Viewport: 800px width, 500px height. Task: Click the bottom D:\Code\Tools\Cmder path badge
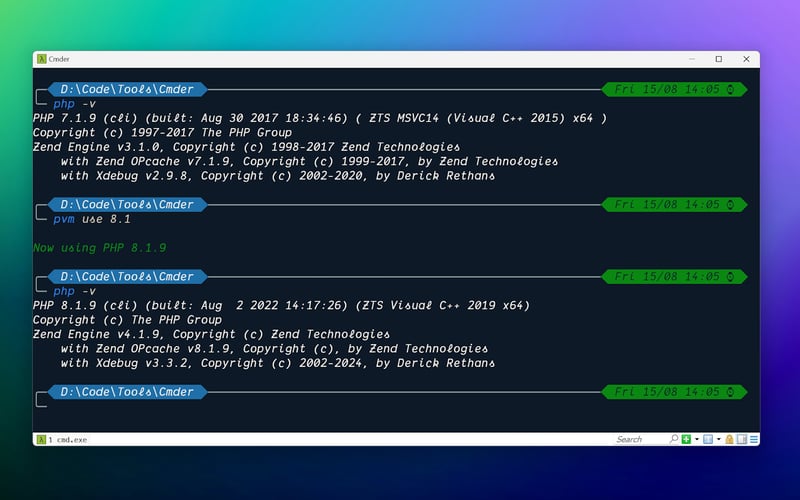[x=128, y=392]
